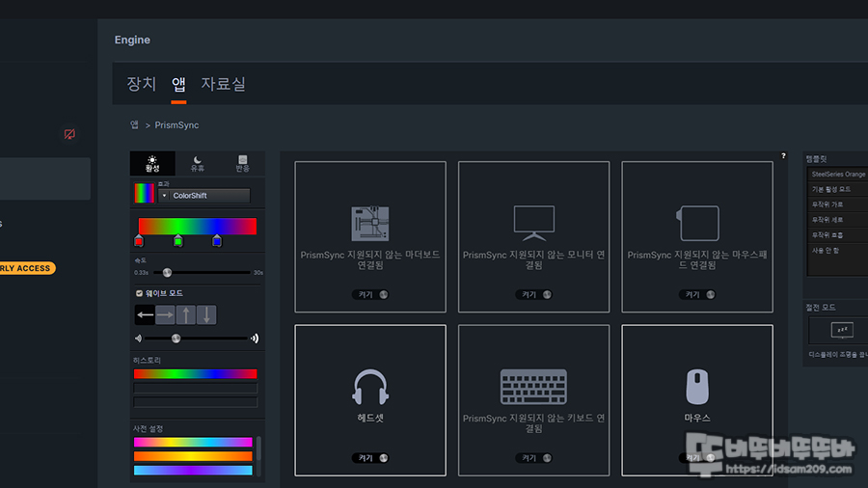
Task: Select the mousepad device icon
Action: (697, 223)
